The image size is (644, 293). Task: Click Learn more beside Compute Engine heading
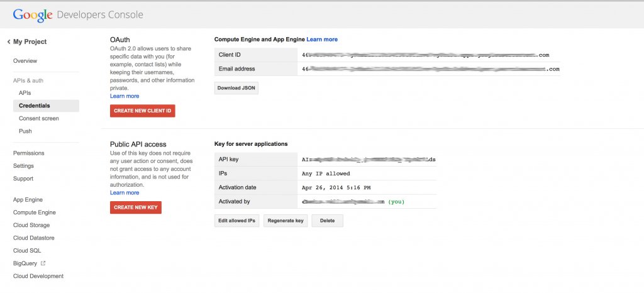tap(322, 40)
